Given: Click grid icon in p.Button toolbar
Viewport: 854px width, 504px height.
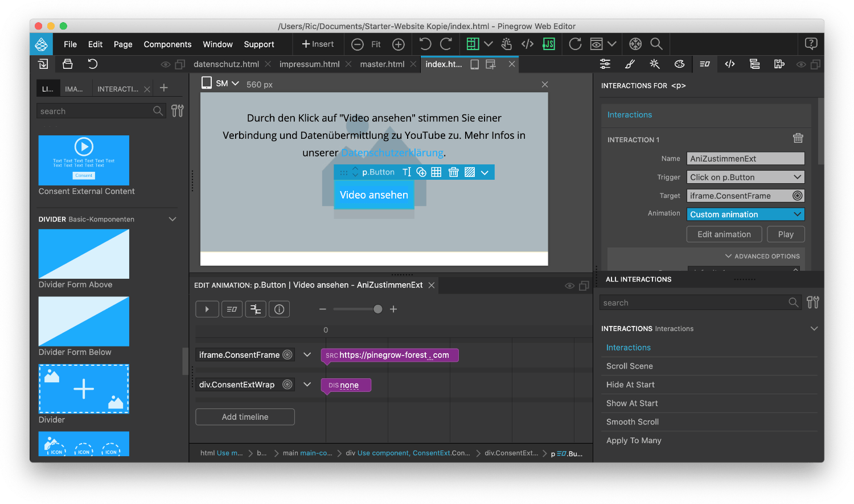Looking at the screenshot, I should coord(436,172).
